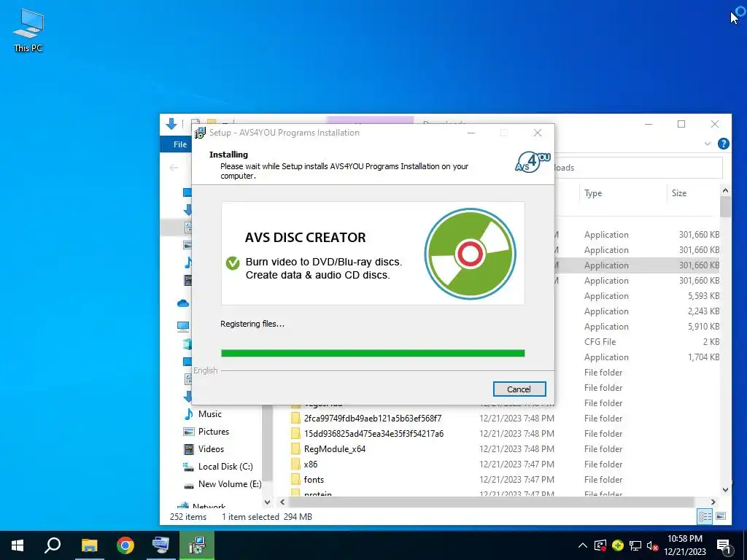Open taskbar search magnifier

pyautogui.click(x=53, y=545)
